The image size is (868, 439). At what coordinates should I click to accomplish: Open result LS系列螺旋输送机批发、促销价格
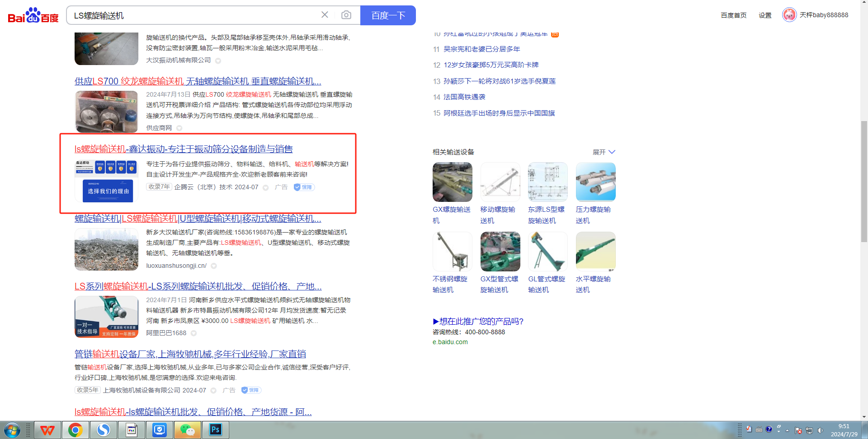tap(198, 286)
